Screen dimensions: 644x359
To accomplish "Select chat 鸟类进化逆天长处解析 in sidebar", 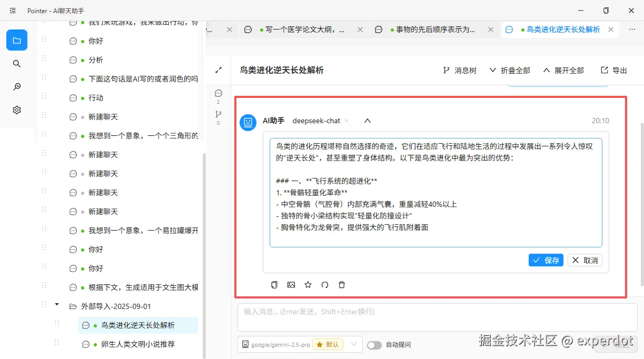I will (x=138, y=325).
